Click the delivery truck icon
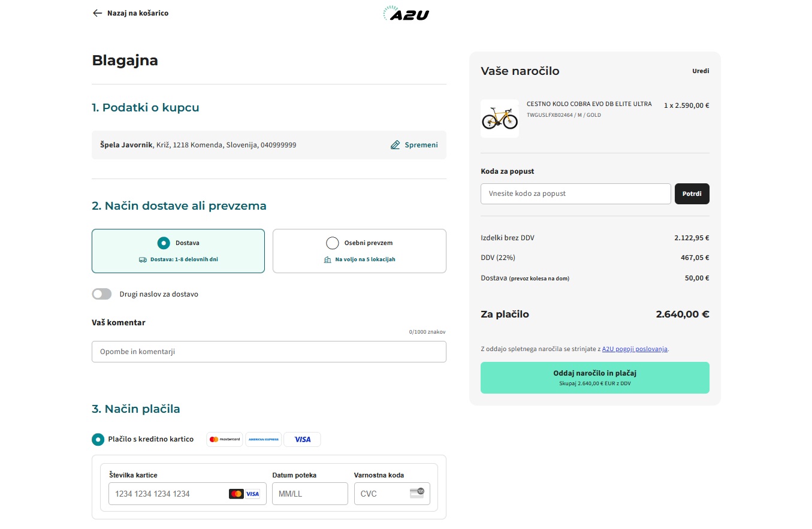Image resolution: width=812 pixels, height=529 pixels. (143, 259)
